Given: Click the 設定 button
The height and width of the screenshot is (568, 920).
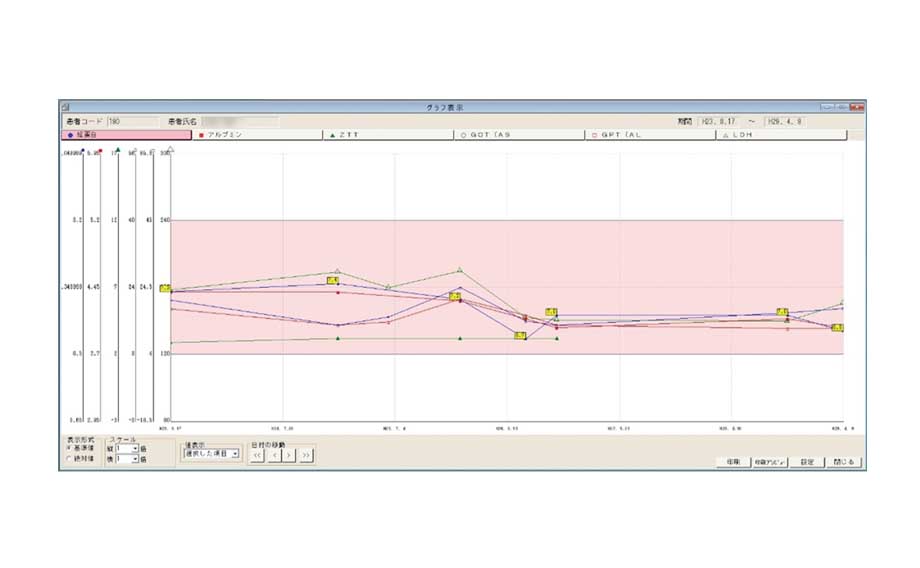Looking at the screenshot, I should [x=807, y=462].
